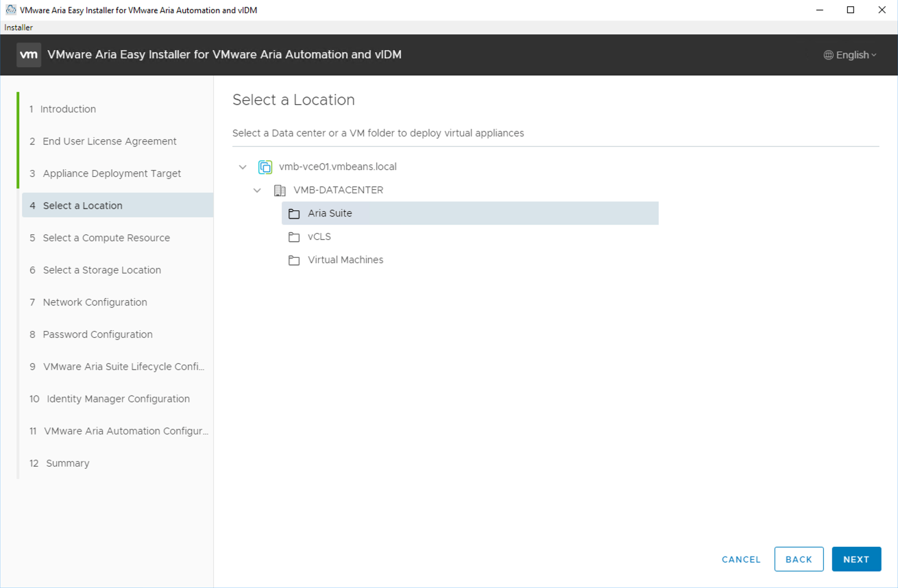898x588 pixels.
Task: Click the header title VMware Aria Easy Installer
Action: pyautogui.click(x=224, y=55)
